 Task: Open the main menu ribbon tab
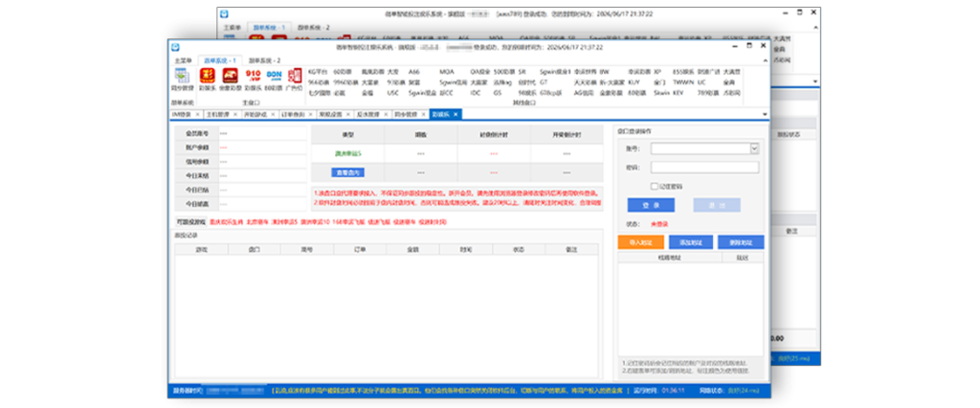coord(184,60)
